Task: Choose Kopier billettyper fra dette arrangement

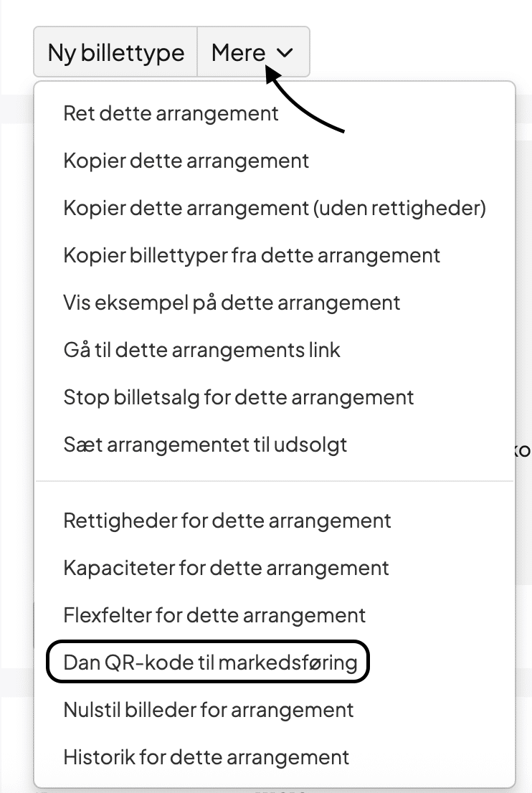Action: [x=252, y=255]
